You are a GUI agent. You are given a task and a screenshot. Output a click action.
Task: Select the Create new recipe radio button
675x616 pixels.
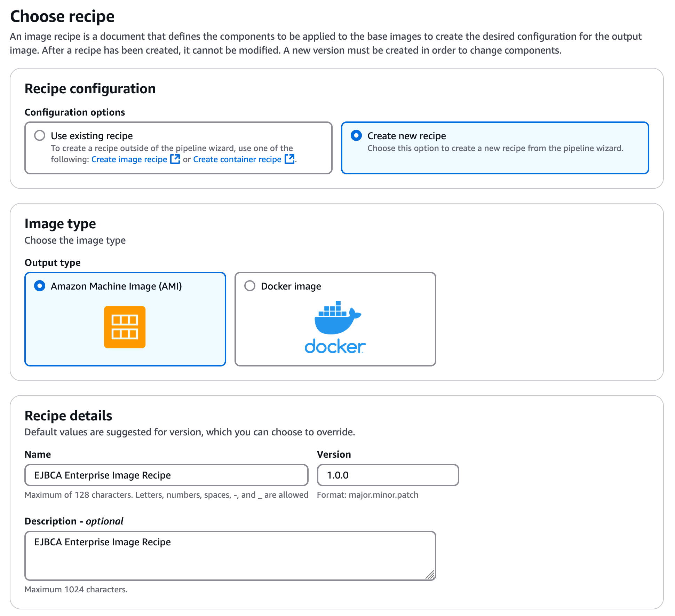tap(356, 135)
